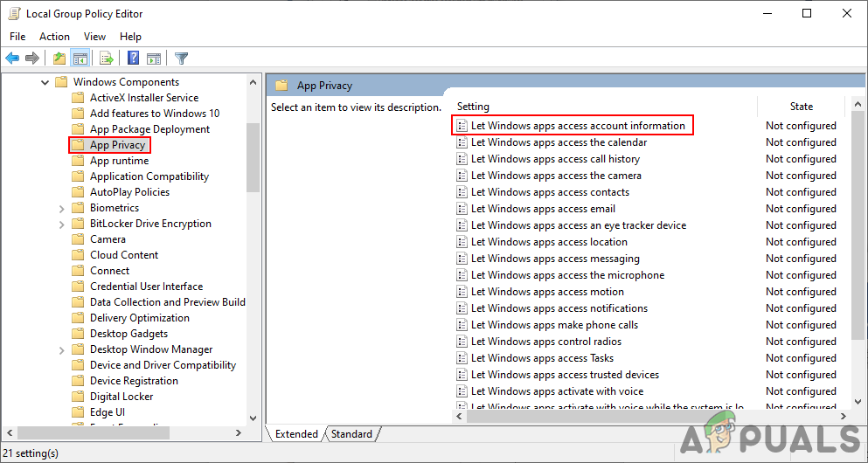868x463 pixels.
Task: Expand the Desktop Window Manager node
Action: 61,349
